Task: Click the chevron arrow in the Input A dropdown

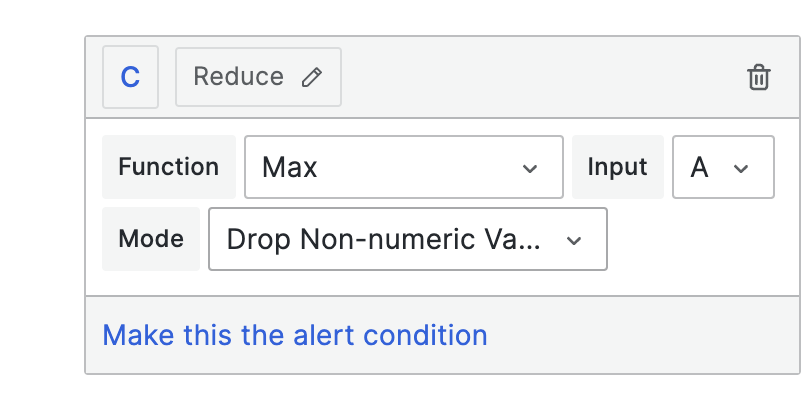Action: [740, 168]
